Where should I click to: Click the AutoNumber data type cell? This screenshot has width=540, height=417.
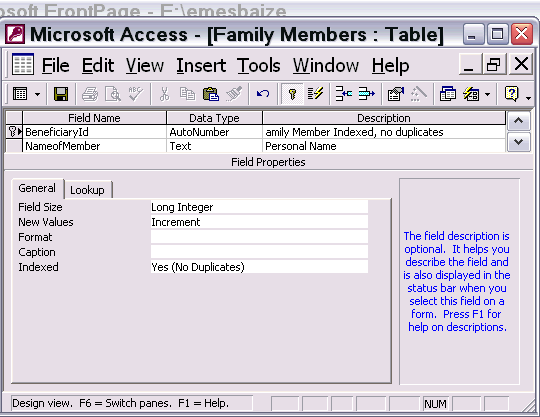coord(214,132)
